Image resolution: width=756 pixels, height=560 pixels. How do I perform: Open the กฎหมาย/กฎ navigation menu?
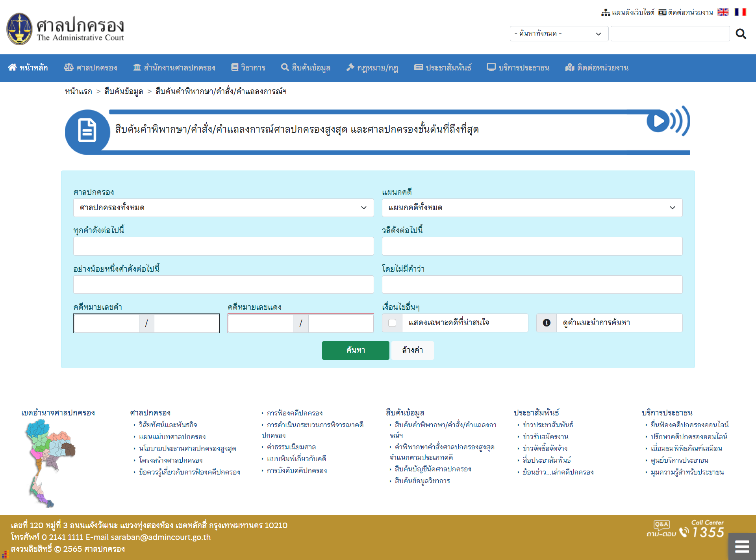372,68
